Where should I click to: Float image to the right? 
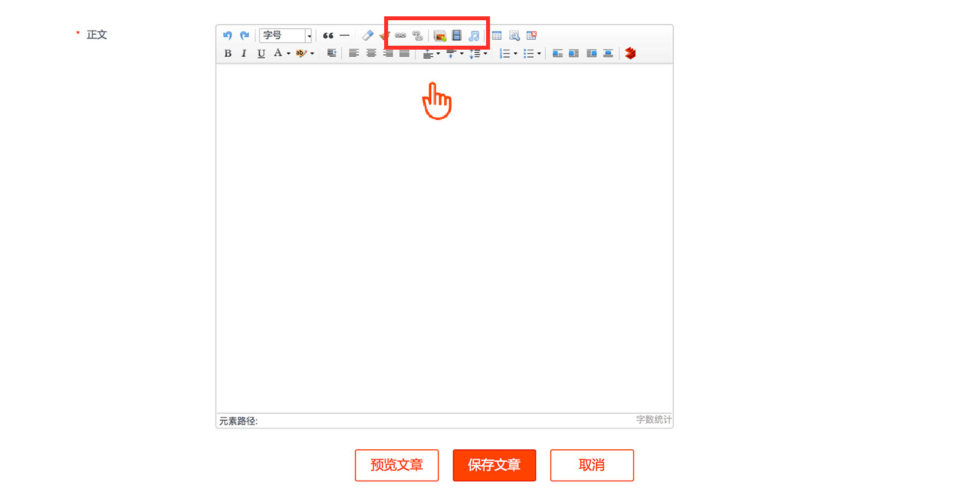pos(591,54)
